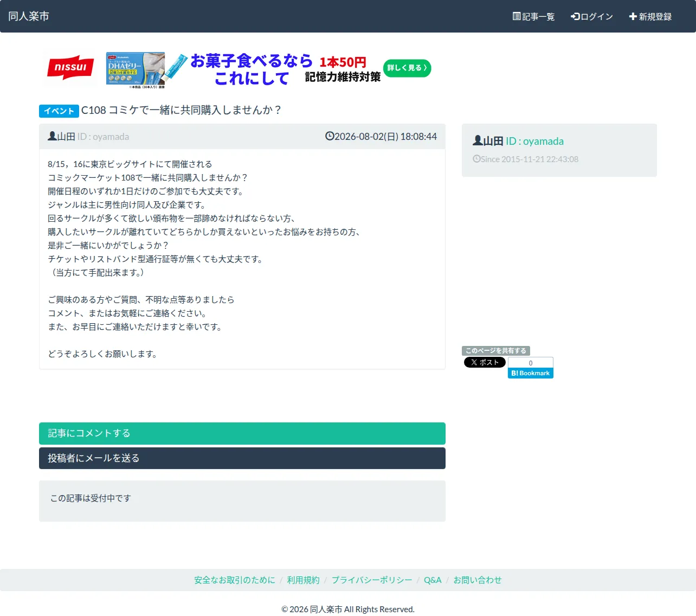Screen dimensions: 696x616
Task: Click the 新規登録 plus icon
Action: click(x=633, y=16)
